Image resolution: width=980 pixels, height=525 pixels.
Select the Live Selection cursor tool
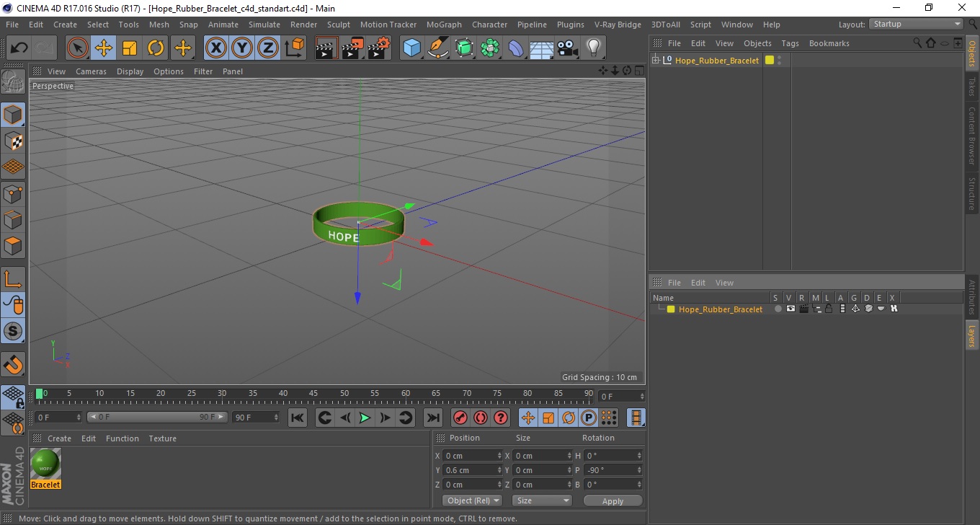(78, 48)
